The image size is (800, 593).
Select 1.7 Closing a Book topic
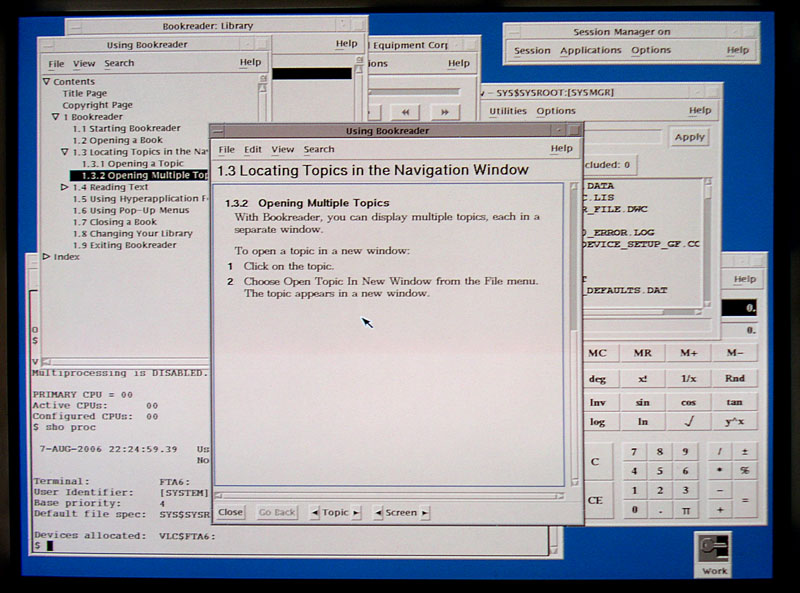(x=114, y=222)
